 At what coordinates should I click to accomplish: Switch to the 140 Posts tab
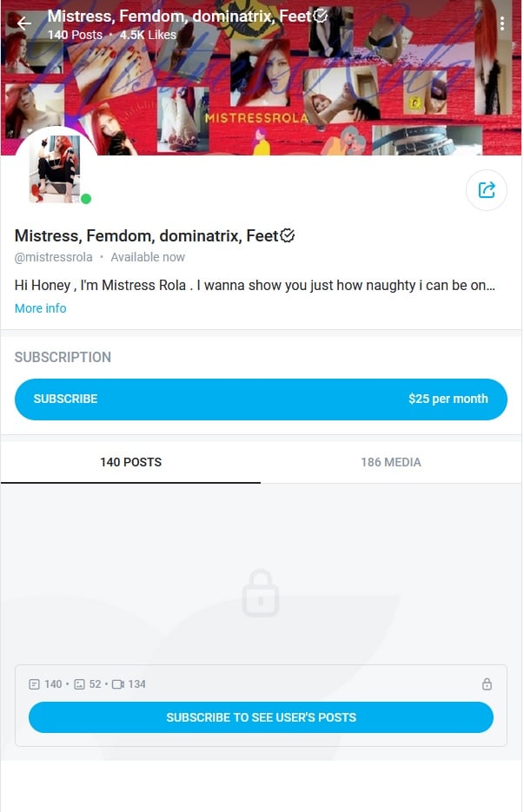130,462
